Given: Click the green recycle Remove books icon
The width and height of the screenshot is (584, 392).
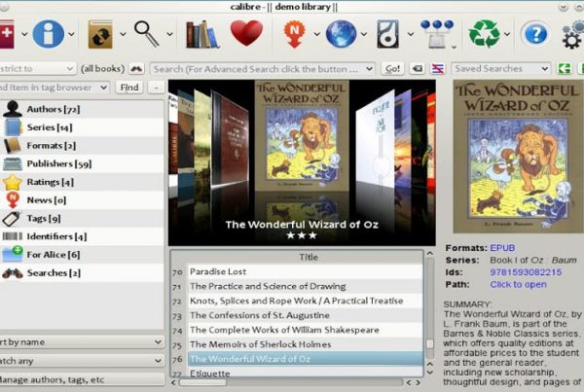Looking at the screenshot, I should coord(484,34).
